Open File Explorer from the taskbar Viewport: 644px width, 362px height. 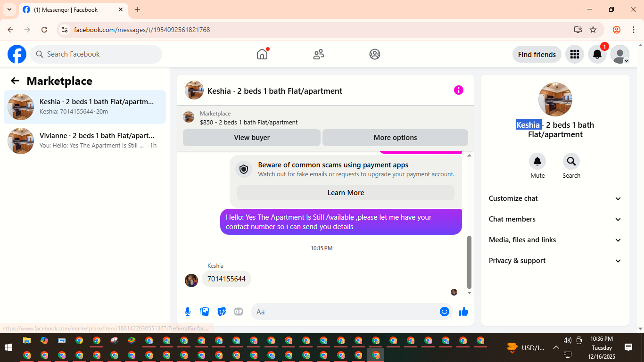click(27, 340)
